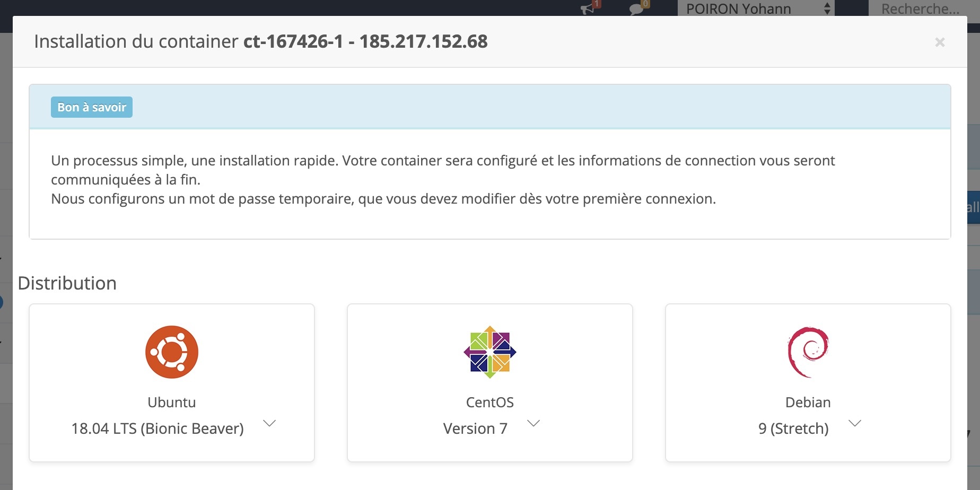This screenshot has width=980, height=490.
Task: Close the container installation dialog
Action: (940, 42)
